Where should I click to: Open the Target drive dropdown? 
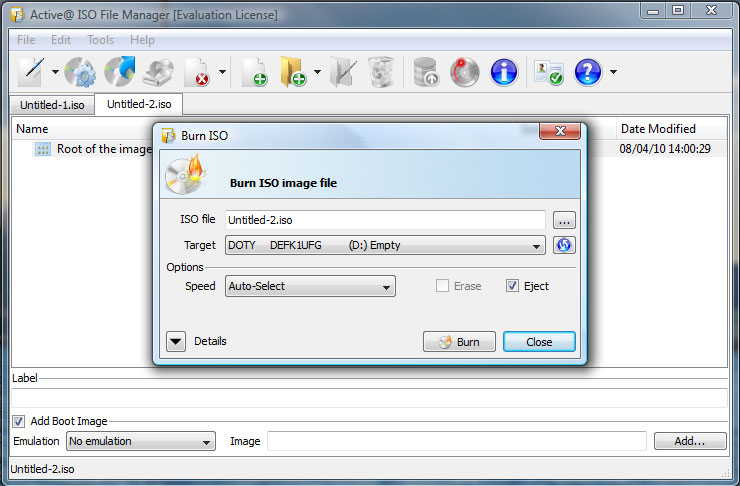tap(385, 245)
